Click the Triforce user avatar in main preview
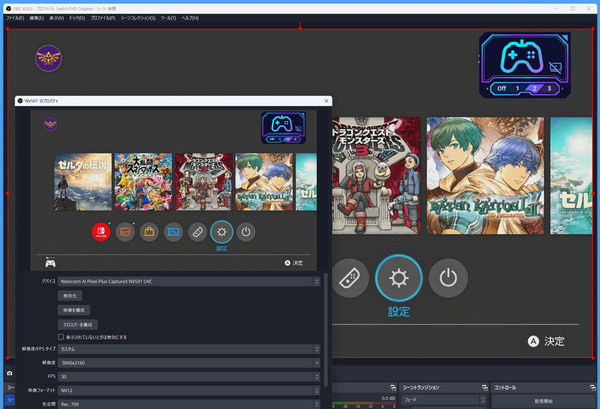Image resolution: width=600 pixels, height=409 pixels. [49, 58]
